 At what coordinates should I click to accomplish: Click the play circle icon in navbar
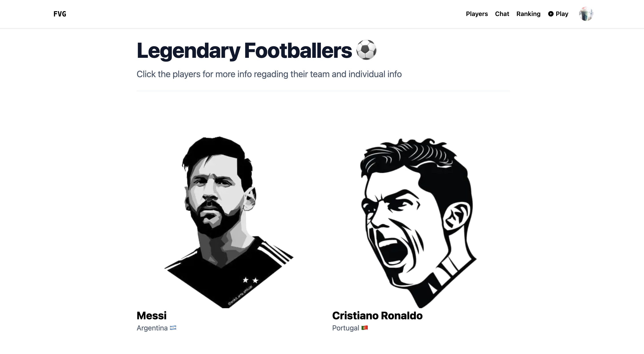click(x=551, y=14)
